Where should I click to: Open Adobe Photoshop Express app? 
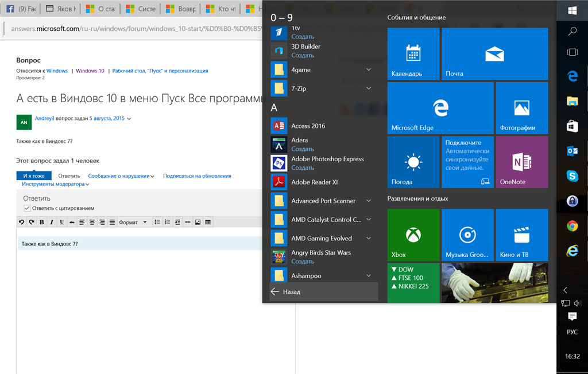coord(323,163)
